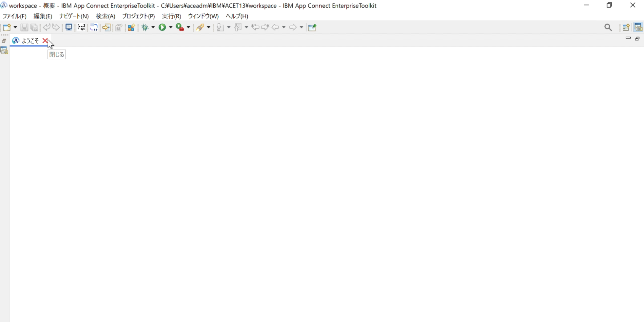Click the yellow highlighter search icon

click(200, 28)
